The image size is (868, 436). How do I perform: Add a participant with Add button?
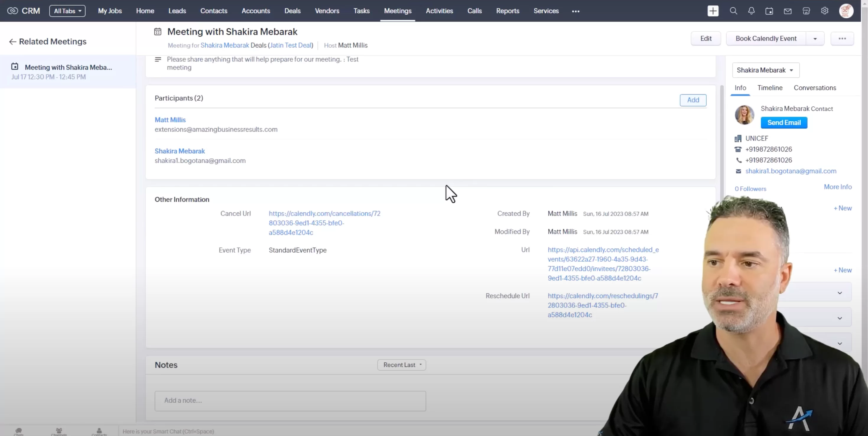point(693,100)
